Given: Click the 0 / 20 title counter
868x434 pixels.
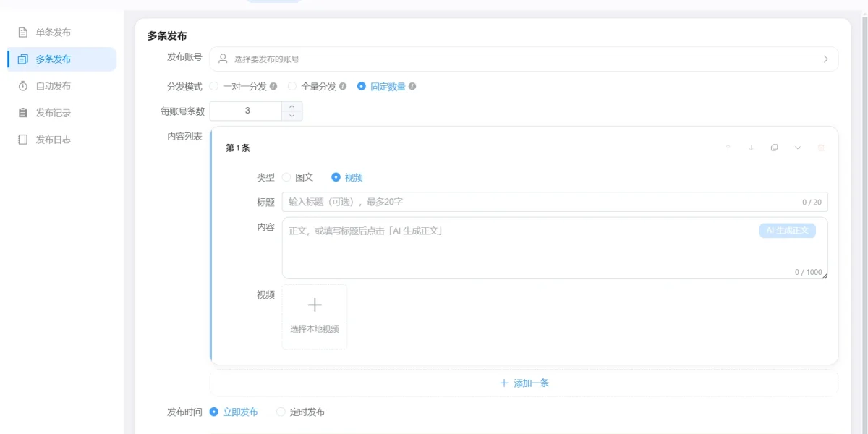Looking at the screenshot, I should 812,203.
